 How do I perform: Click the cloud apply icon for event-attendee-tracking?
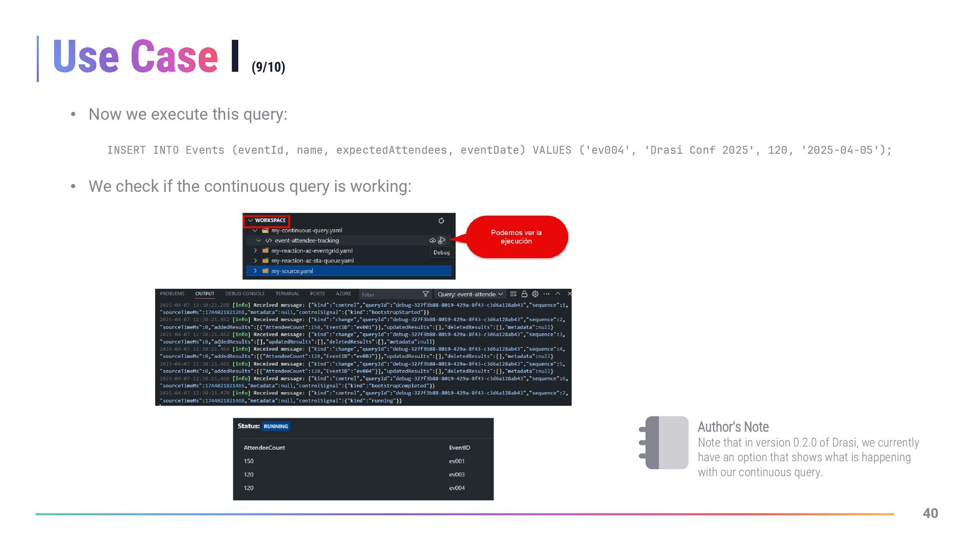click(432, 240)
